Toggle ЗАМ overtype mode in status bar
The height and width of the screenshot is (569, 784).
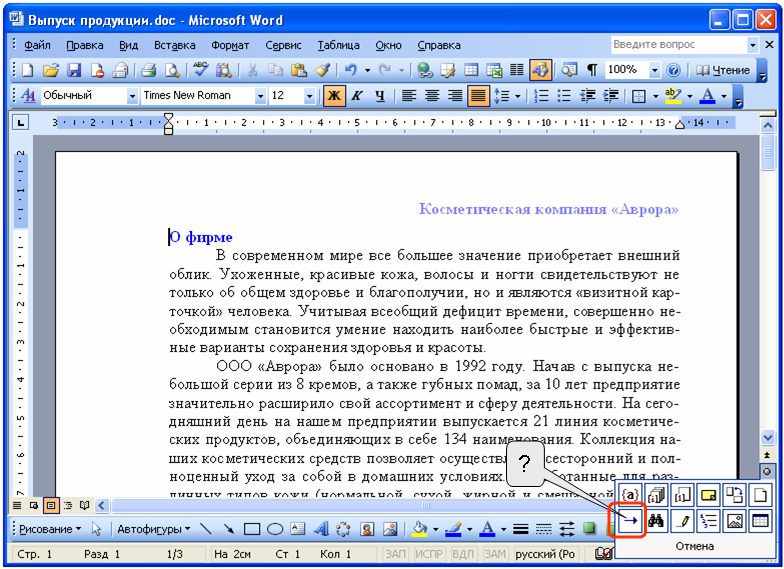495,554
